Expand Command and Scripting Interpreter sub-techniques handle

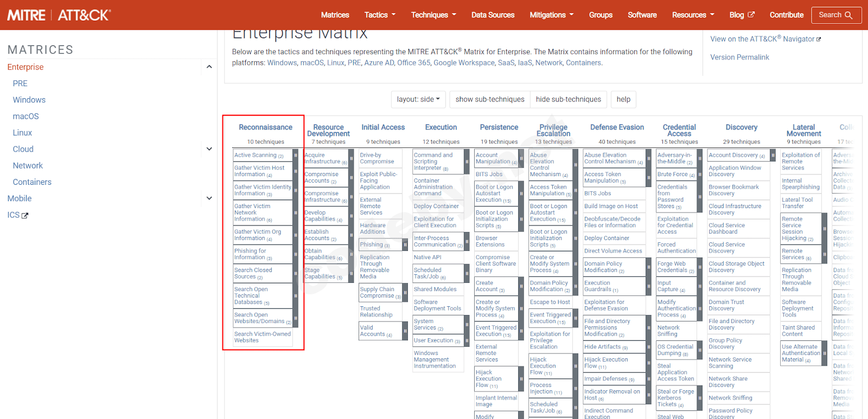467,162
